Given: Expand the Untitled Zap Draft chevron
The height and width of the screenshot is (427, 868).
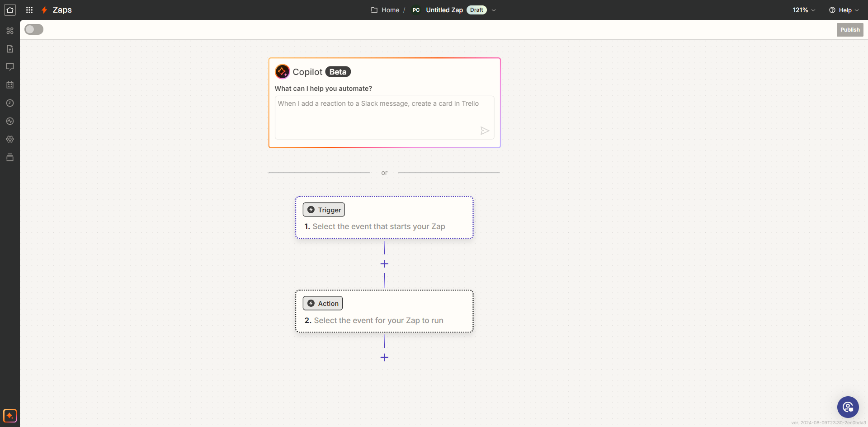Looking at the screenshot, I should coord(494,10).
